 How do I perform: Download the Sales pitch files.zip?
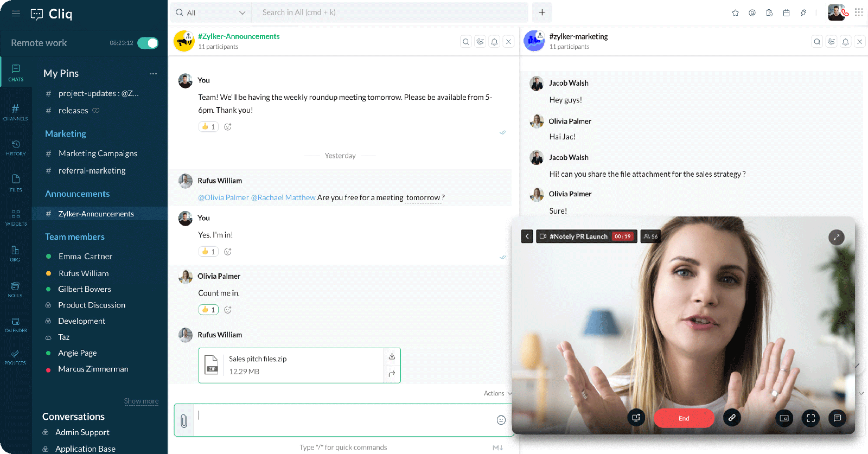pyautogui.click(x=392, y=356)
